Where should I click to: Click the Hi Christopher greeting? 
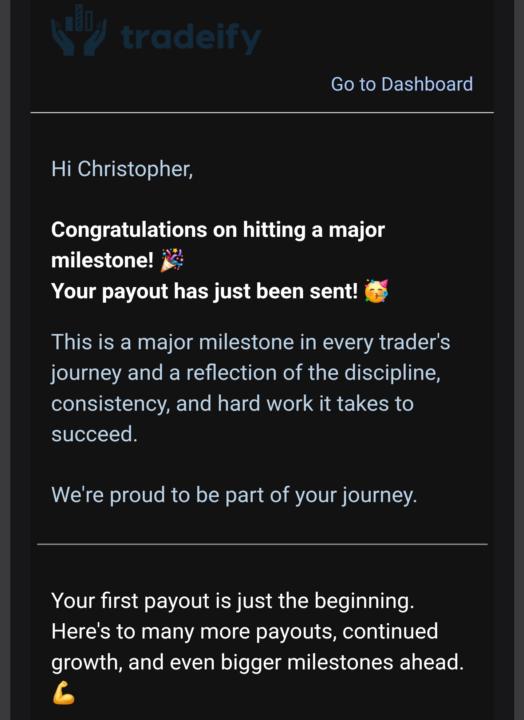tap(122, 169)
